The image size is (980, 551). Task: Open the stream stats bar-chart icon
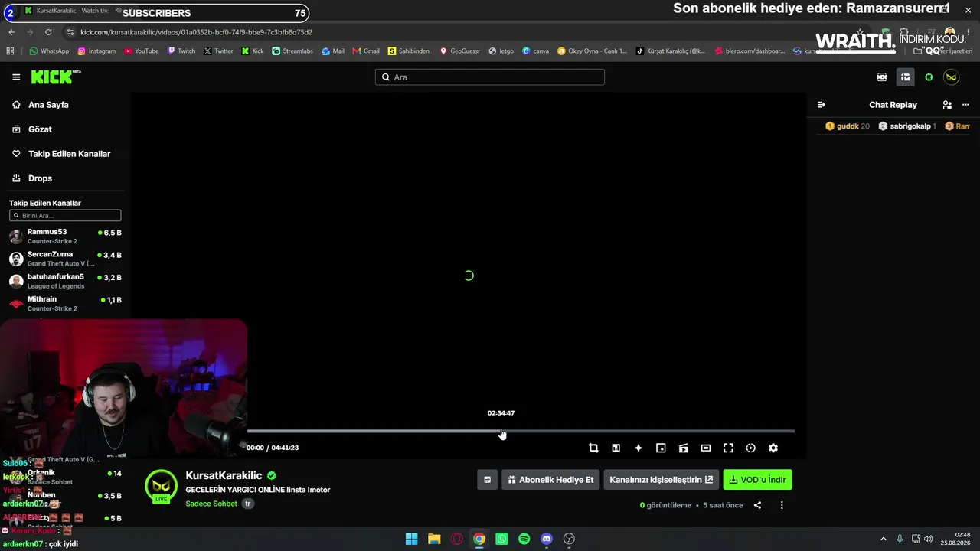[616, 448]
